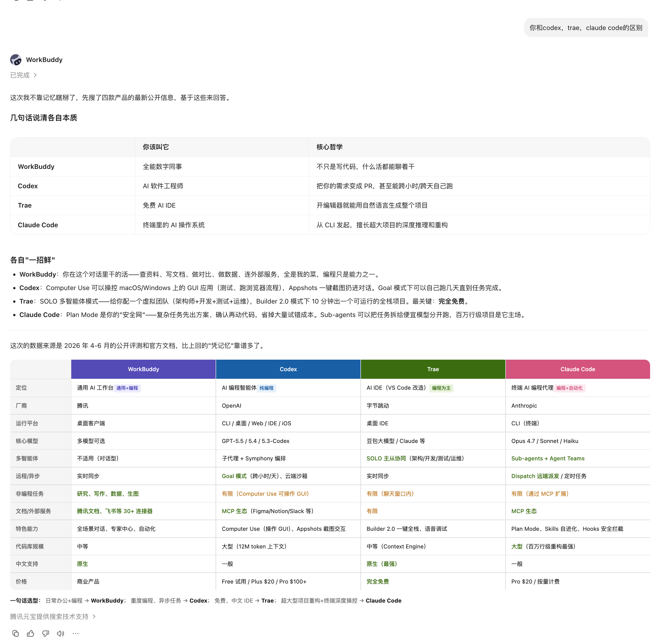The image size is (672, 643).
Task: Click the row label "核心模型"
Action: [x=27, y=441]
